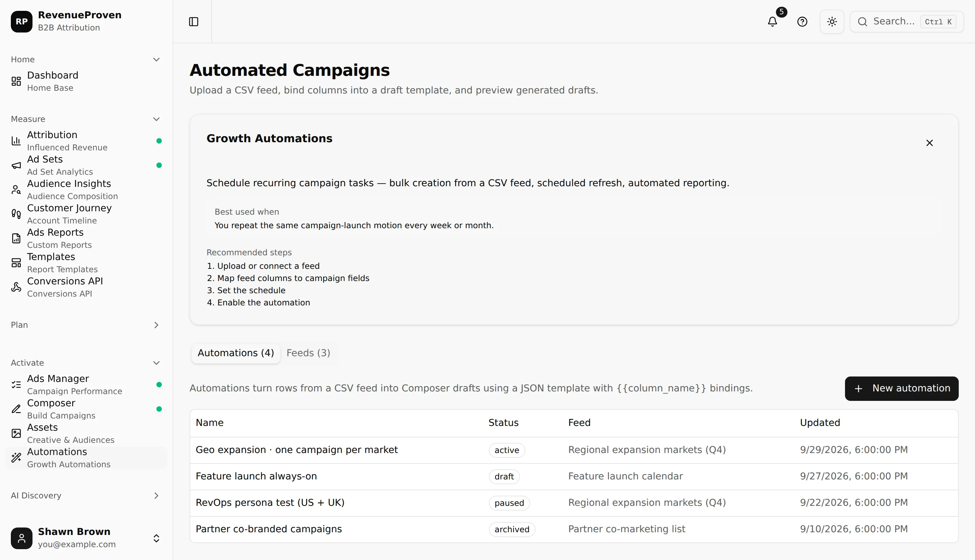Collapse the Home section chevron

[156, 60]
